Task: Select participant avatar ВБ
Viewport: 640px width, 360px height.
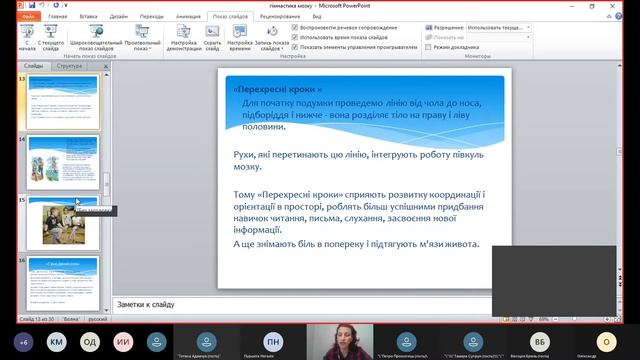Action: point(540,342)
